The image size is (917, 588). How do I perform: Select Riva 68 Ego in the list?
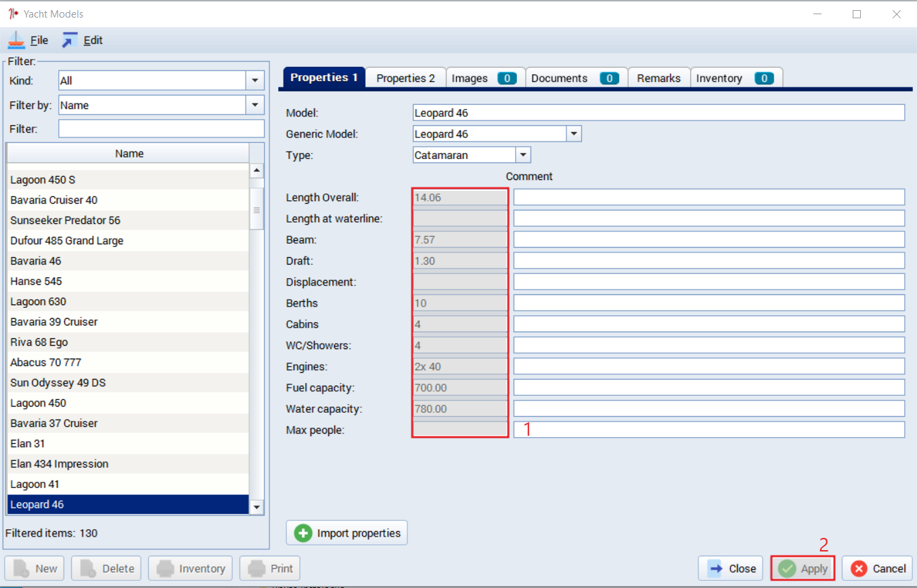pyautogui.click(x=128, y=342)
